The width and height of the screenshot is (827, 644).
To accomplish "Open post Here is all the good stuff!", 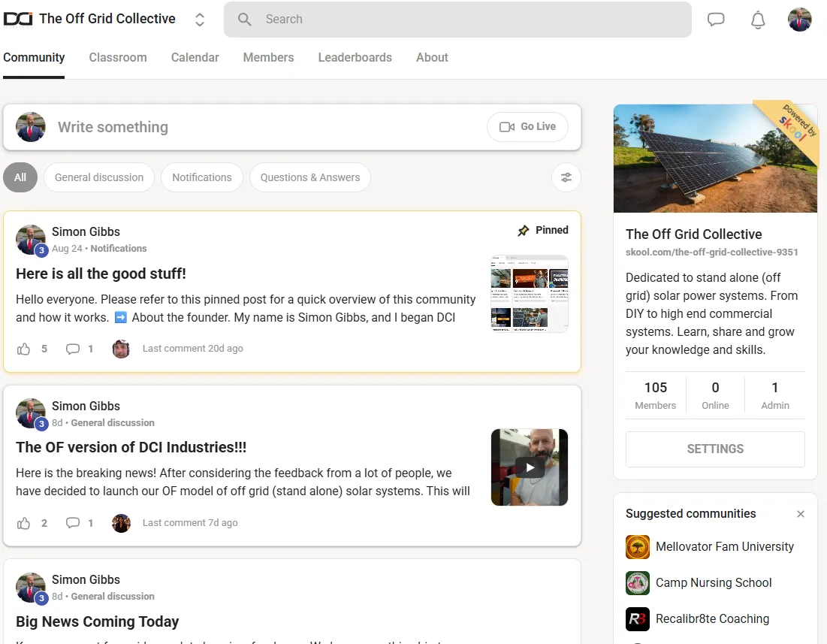I will coord(101,274).
